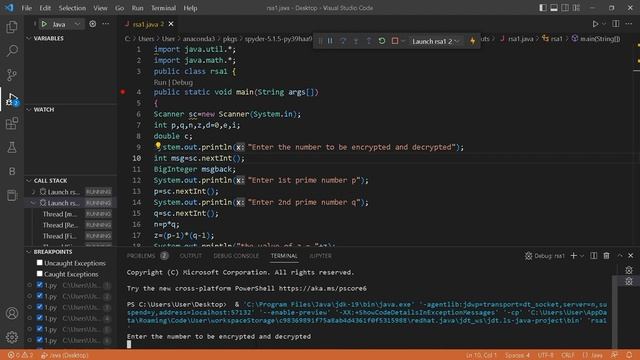Image resolution: width=640 pixels, height=360 pixels.
Task: Open debug view more actions ellipsis
Action: 106,24
